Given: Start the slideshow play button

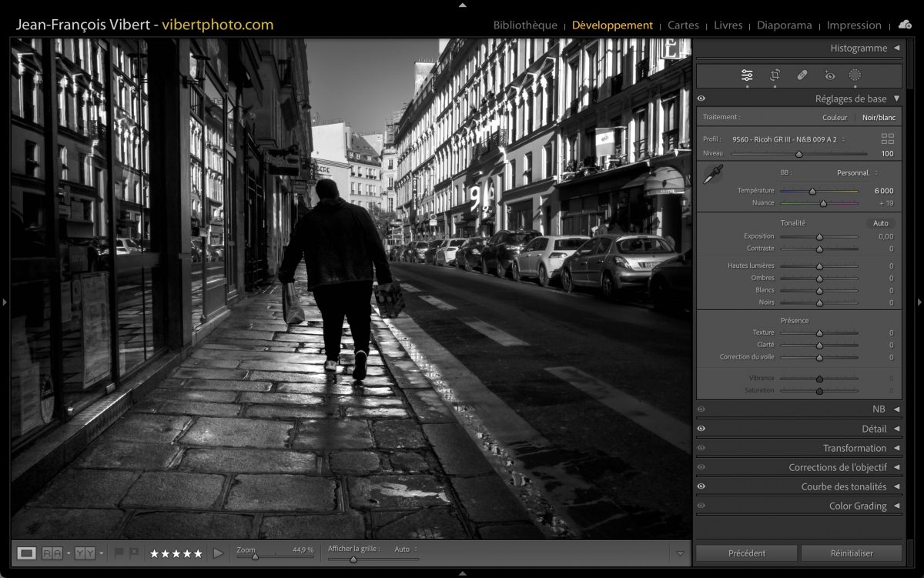Looking at the screenshot, I should 218,553.
